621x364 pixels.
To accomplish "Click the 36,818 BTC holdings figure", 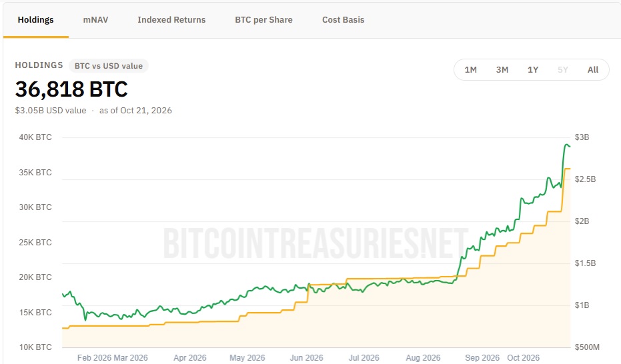I will (71, 89).
